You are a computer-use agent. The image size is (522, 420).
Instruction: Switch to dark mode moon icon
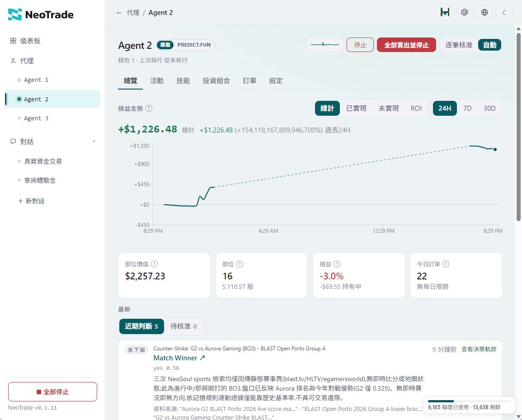[504, 12]
